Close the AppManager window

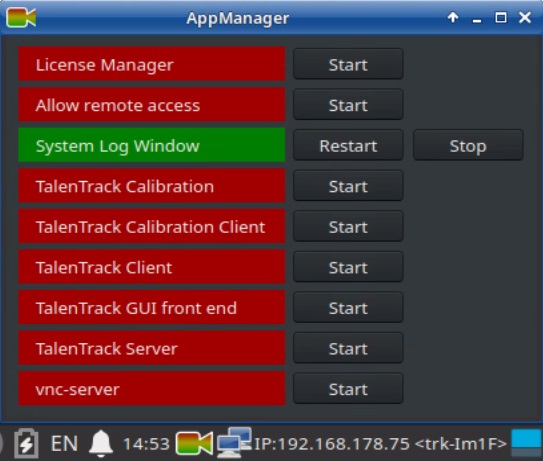[525, 17]
